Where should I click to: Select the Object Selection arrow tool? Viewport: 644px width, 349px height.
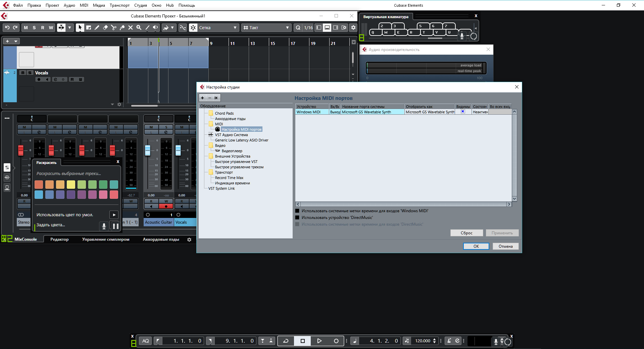pyautogui.click(x=80, y=27)
